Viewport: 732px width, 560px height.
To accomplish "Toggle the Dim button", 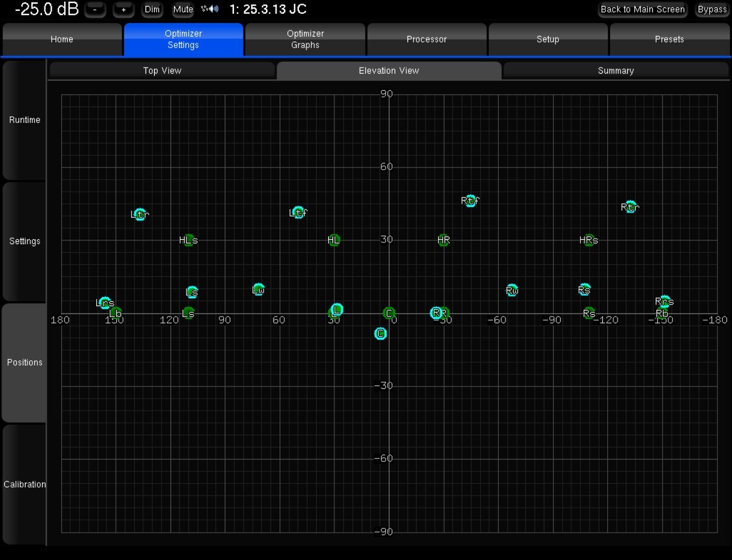I will [152, 10].
